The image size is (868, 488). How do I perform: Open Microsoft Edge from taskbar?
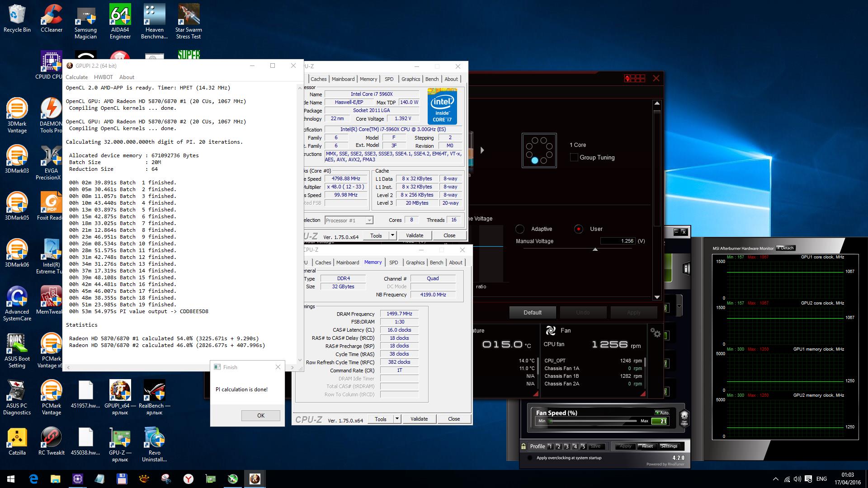pos(33,479)
